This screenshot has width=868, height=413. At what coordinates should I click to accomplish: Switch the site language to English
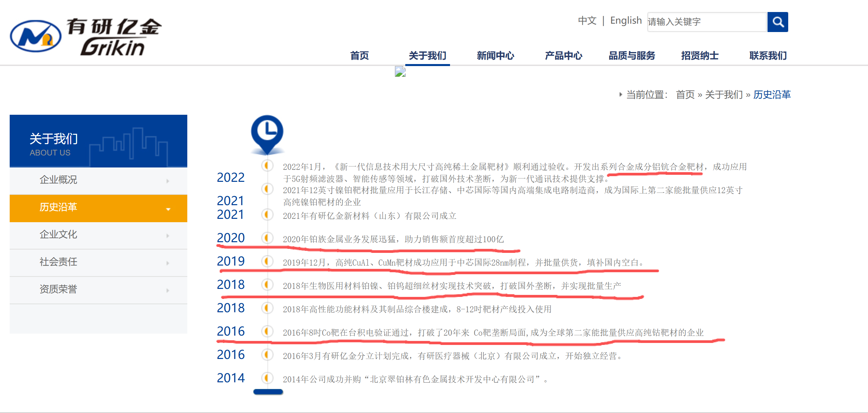626,21
